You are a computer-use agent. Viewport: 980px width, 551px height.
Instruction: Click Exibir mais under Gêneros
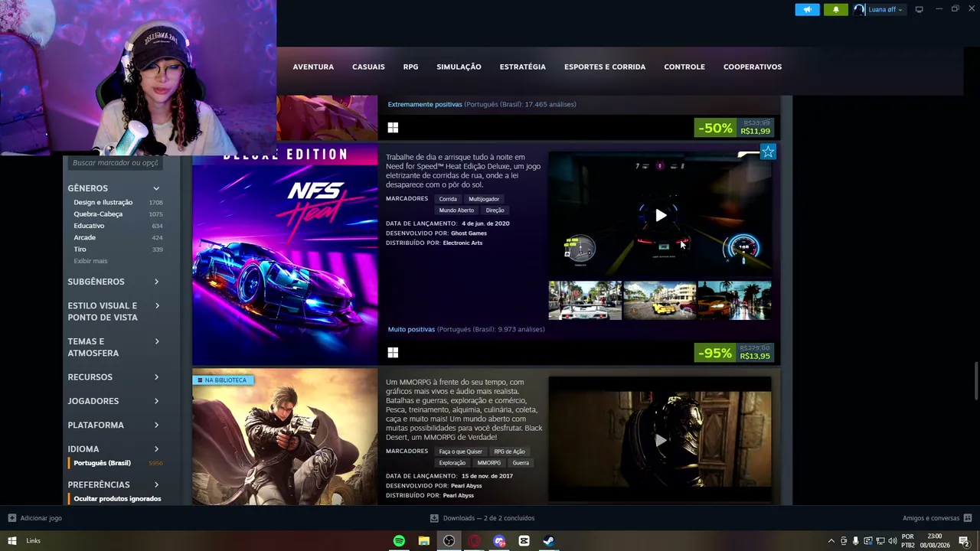(x=90, y=261)
